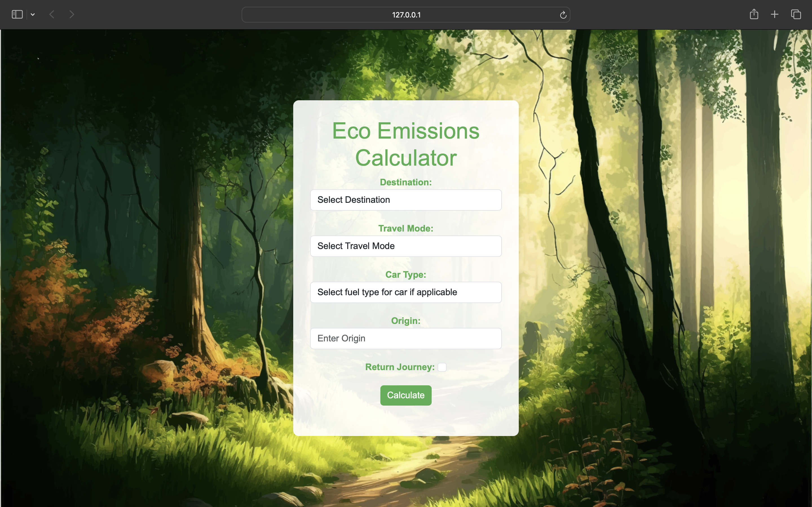812x507 pixels.
Task: Click the new tab plus icon
Action: tap(775, 14)
